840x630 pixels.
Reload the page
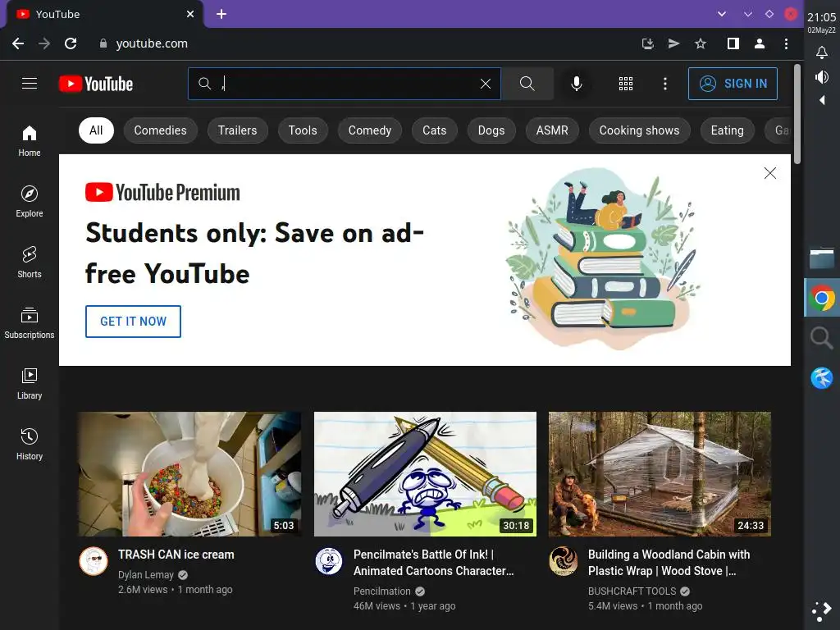point(71,43)
